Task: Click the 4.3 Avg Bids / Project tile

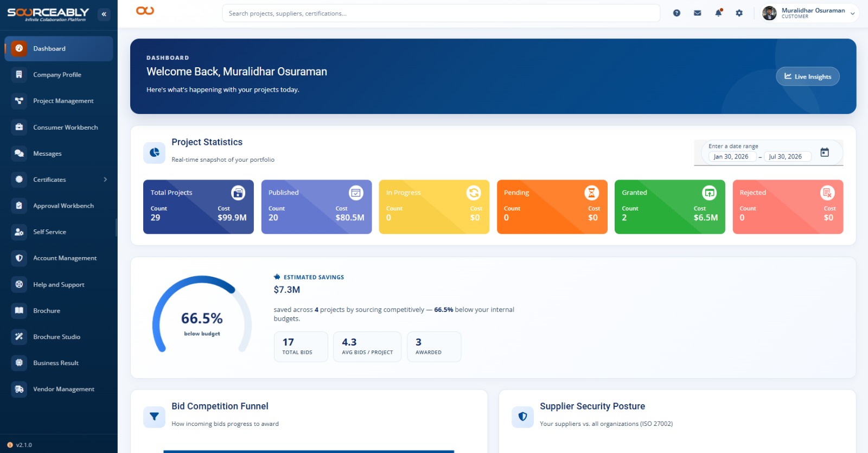Action: pos(367,347)
